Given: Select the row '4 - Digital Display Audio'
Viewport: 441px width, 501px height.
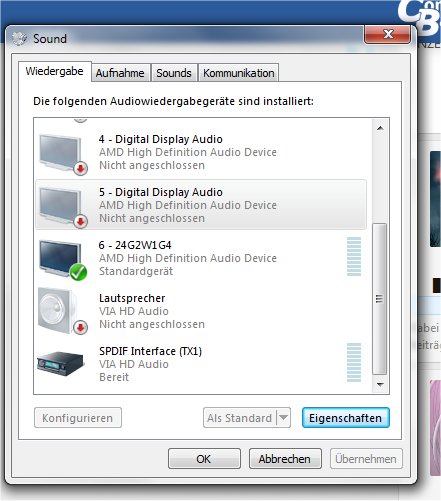Looking at the screenshot, I should [201, 153].
